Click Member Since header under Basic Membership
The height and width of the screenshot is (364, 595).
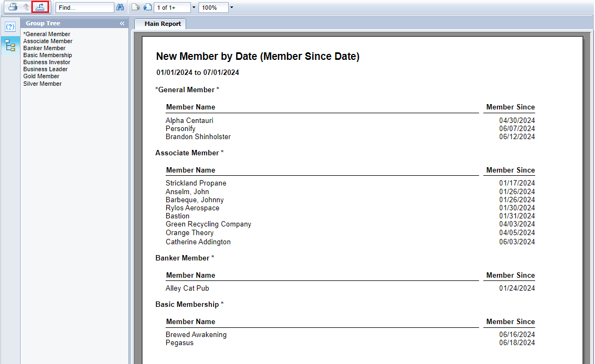pos(510,321)
